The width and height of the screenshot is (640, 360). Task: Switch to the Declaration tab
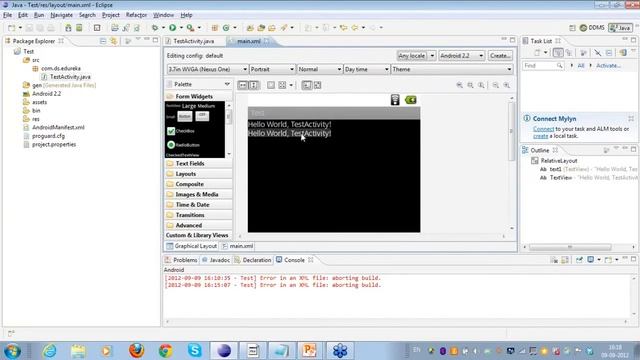[x=253, y=260]
